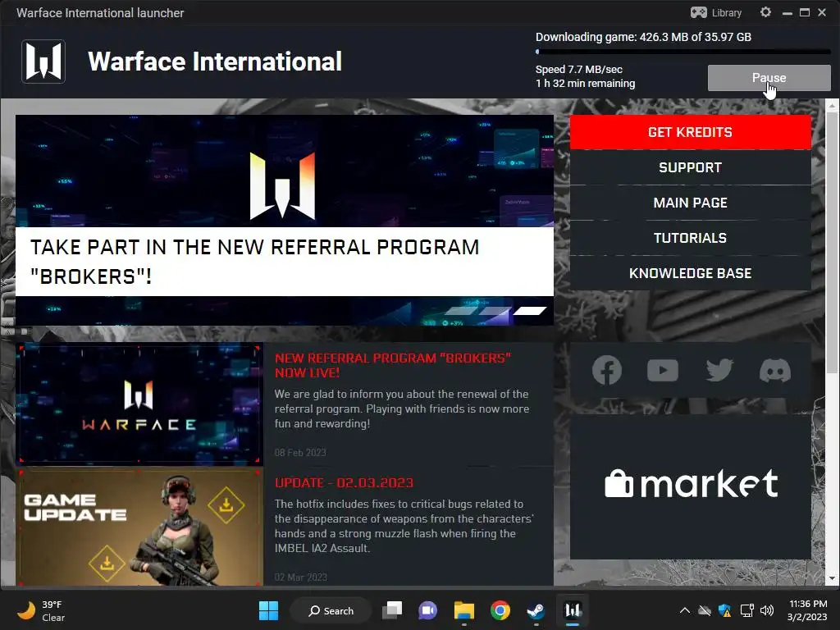This screenshot has width=840, height=630.
Task: Open Steam from the taskbar
Action: click(x=536, y=610)
